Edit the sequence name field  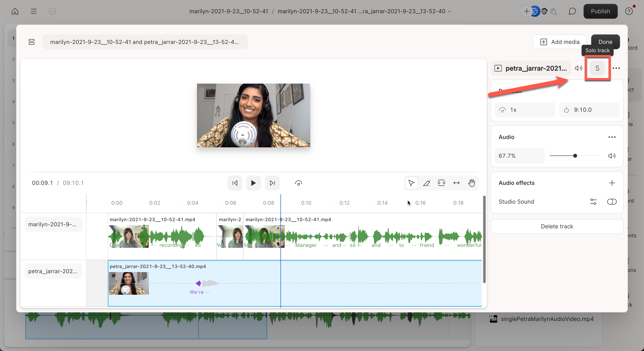point(145,42)
